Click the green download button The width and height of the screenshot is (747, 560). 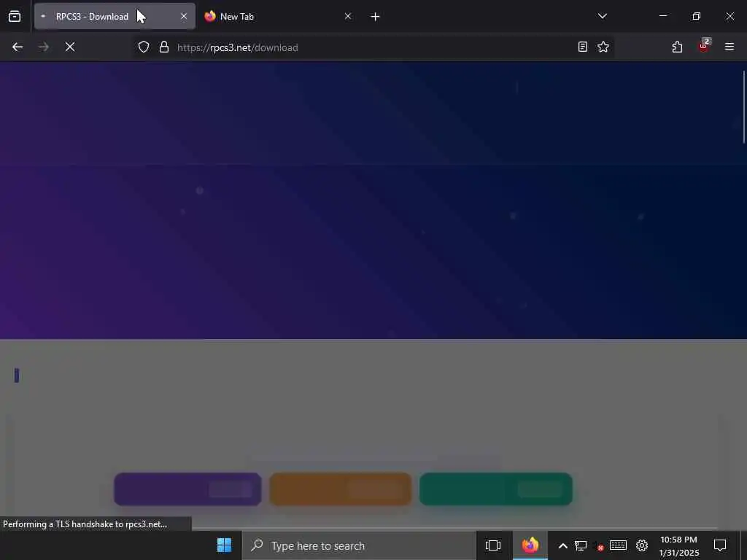(496, 489)
